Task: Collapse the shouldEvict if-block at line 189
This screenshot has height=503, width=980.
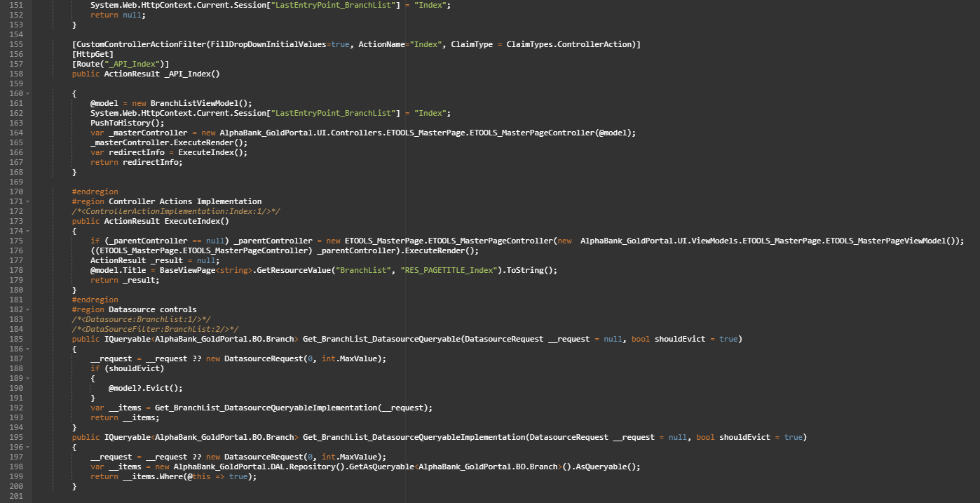Action: point(27,378)
